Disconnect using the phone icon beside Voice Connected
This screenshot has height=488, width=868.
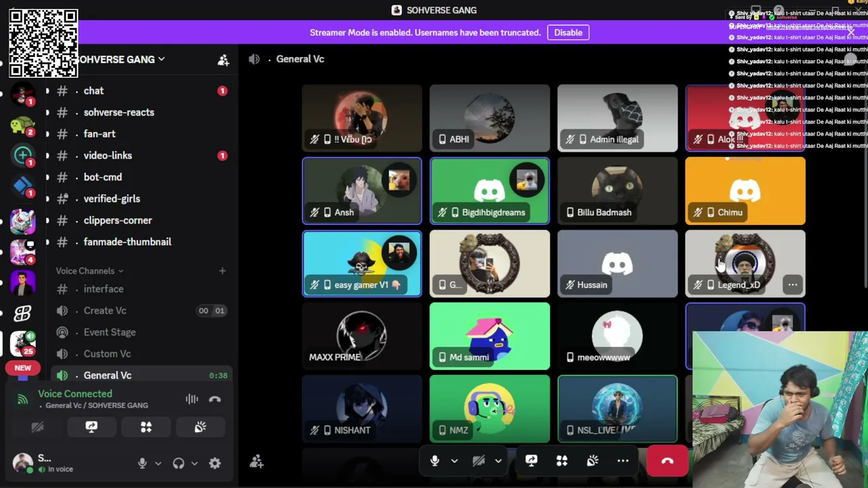pyautogui.click(x=215, y=399)
